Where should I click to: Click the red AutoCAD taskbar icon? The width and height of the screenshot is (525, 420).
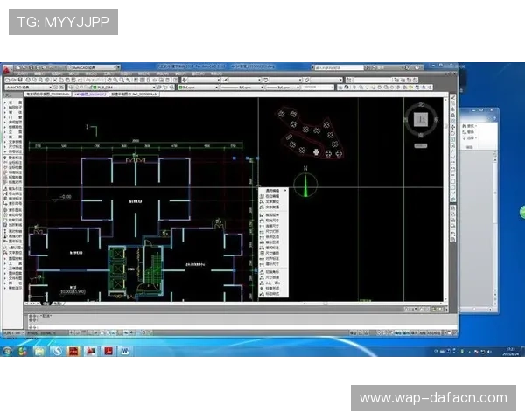tap(73, 352)
